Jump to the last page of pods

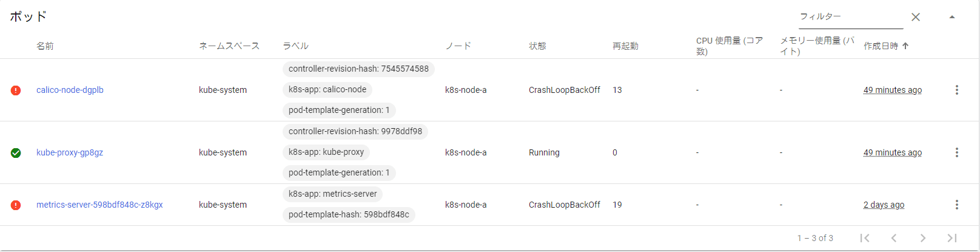(952, 238)
